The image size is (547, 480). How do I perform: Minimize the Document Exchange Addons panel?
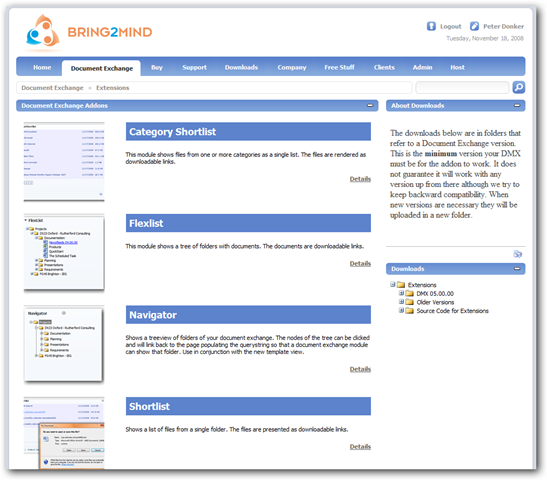click(x=370, y=105)
